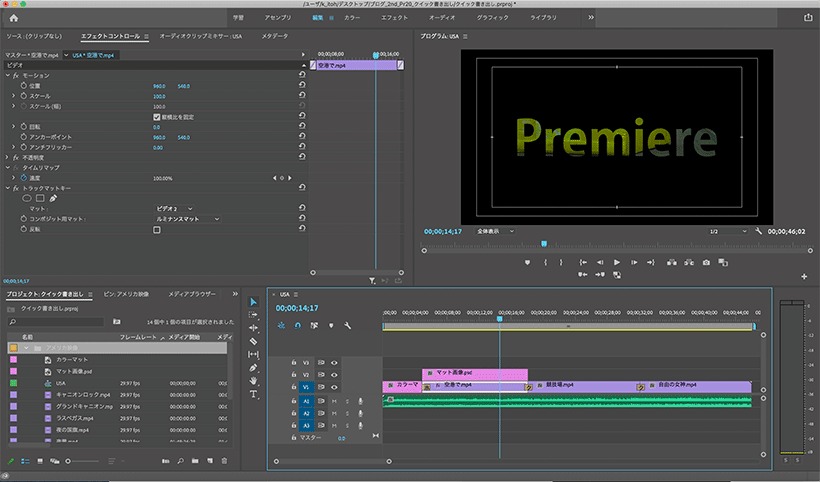The width and height of the screenshot is (820, 482).
Task: Toggle 縦横比を固定 uniform scale checkbox
Action: click(156, 117)
